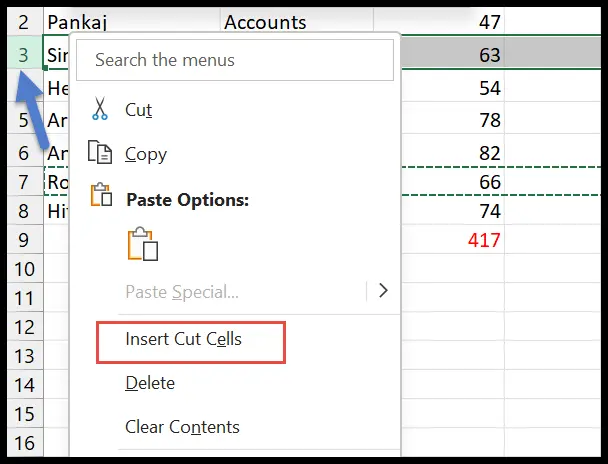Click the cell with value 54

coord(453,88)
